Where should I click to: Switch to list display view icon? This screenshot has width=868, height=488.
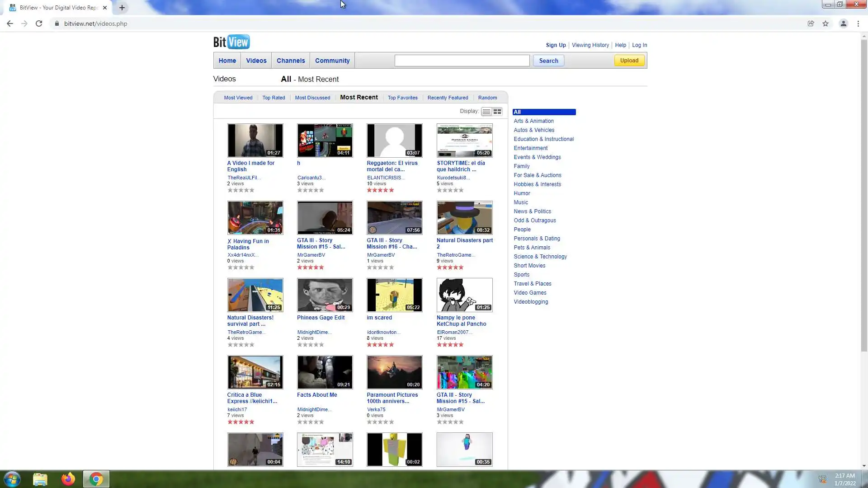(x=486, y=112)
